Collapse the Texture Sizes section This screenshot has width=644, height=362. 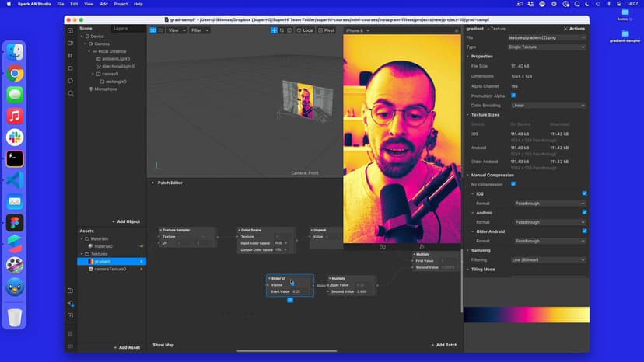click(467, 115)
